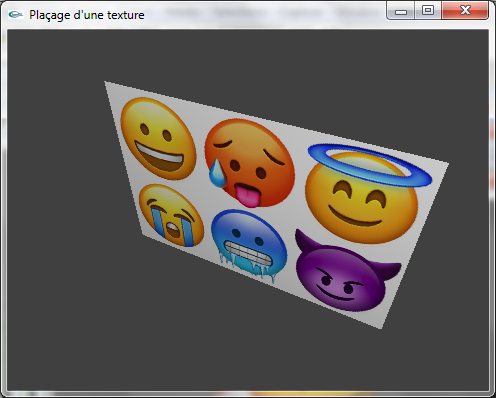Select the frozen blue cold-face emoji
496x398 pixels.
tap(249, 245)
